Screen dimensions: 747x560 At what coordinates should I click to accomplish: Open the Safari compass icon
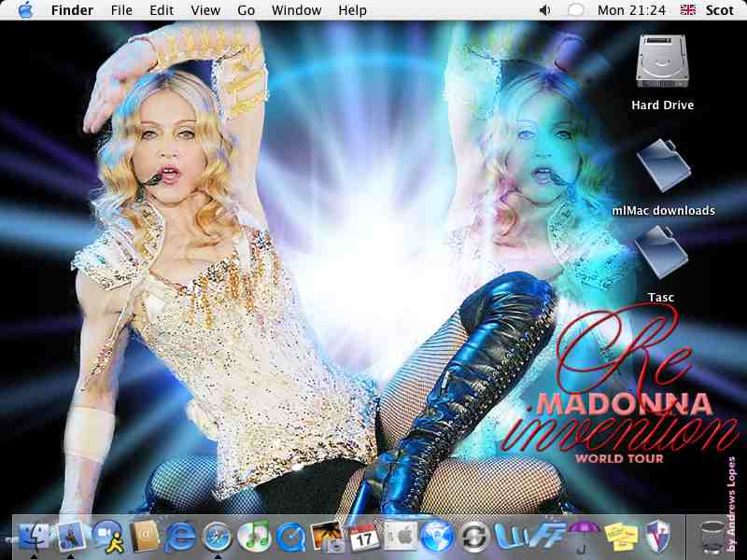tap(217, 538)
